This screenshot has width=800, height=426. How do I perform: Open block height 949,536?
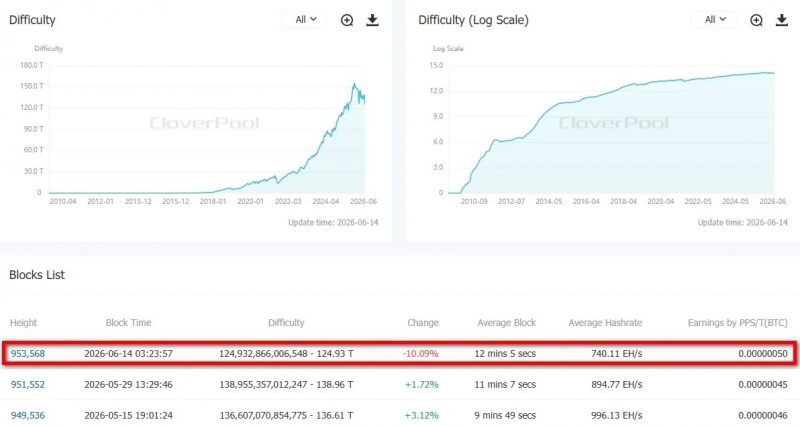[x=28, y=415]
